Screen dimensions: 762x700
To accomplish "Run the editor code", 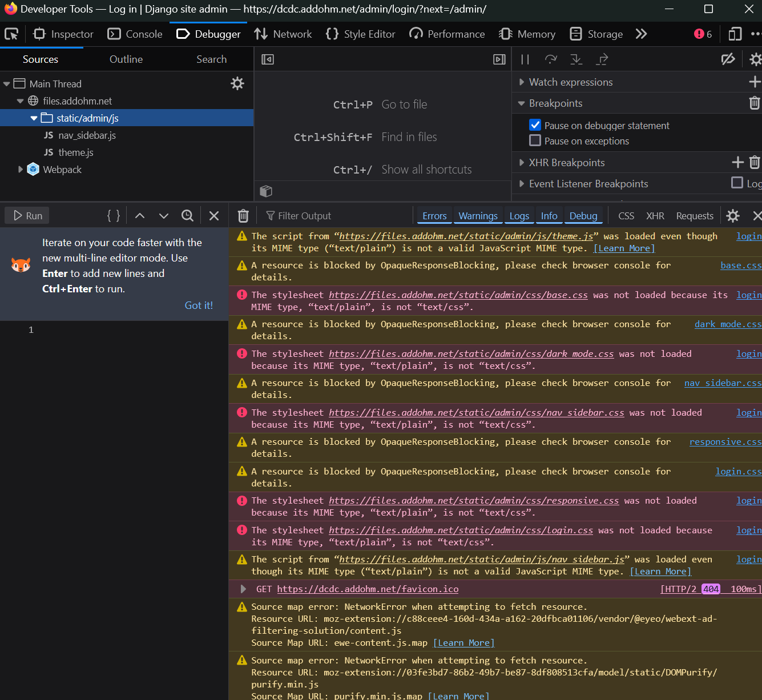I will pos(27,215).
